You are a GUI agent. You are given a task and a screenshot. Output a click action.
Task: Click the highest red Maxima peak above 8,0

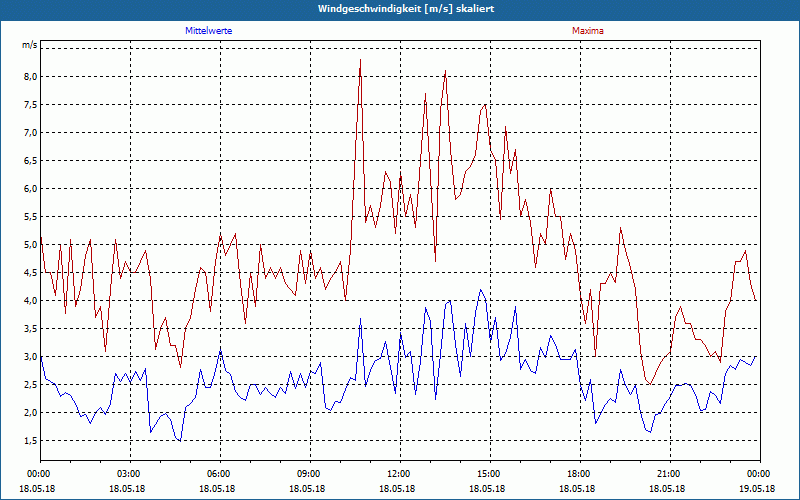coord(360,60)
